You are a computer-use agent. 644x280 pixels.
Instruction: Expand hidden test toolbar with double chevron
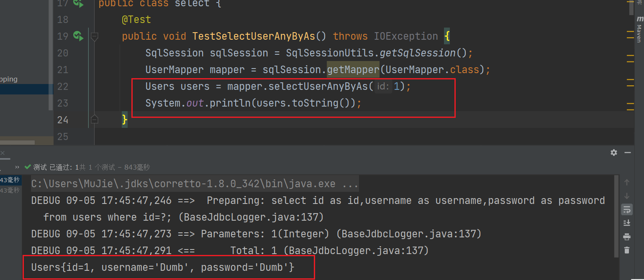click(17, 167)
